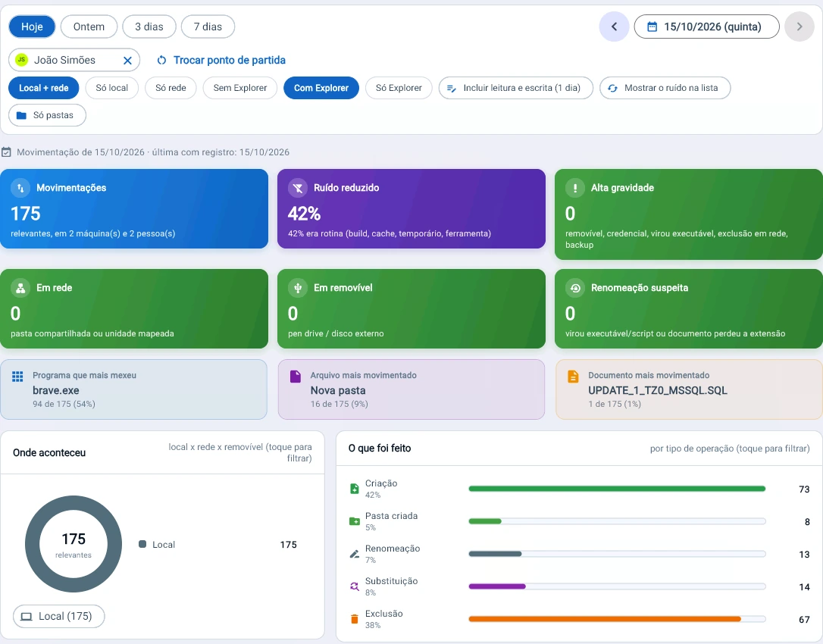
Task: Click the Renomeação pencil icon
Action: [x=355, y=555]
